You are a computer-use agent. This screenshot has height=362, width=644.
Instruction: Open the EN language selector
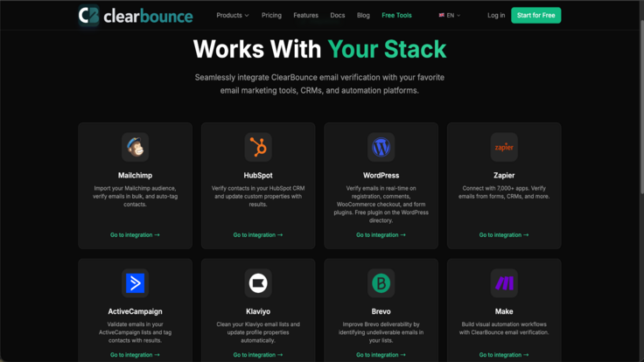point(450,15)
